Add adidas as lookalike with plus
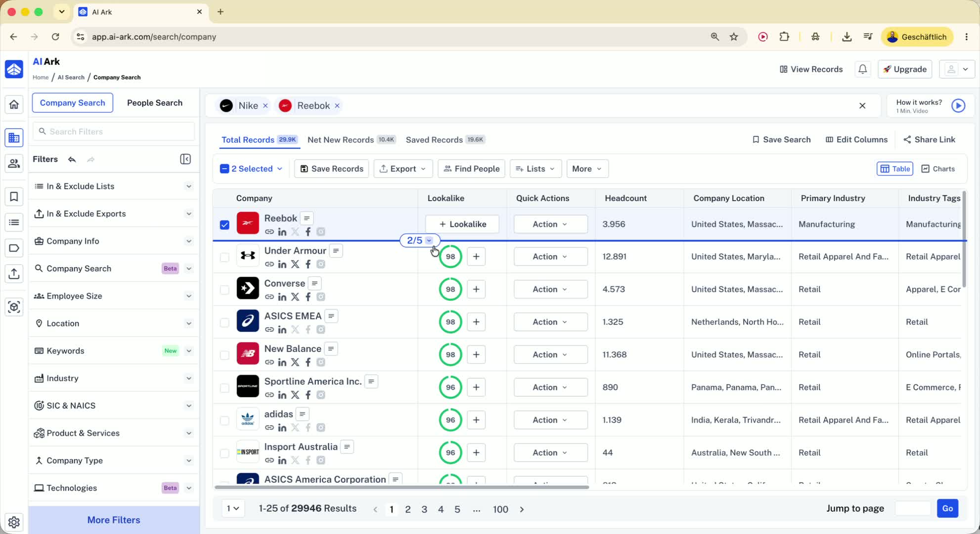 point(476,420)
